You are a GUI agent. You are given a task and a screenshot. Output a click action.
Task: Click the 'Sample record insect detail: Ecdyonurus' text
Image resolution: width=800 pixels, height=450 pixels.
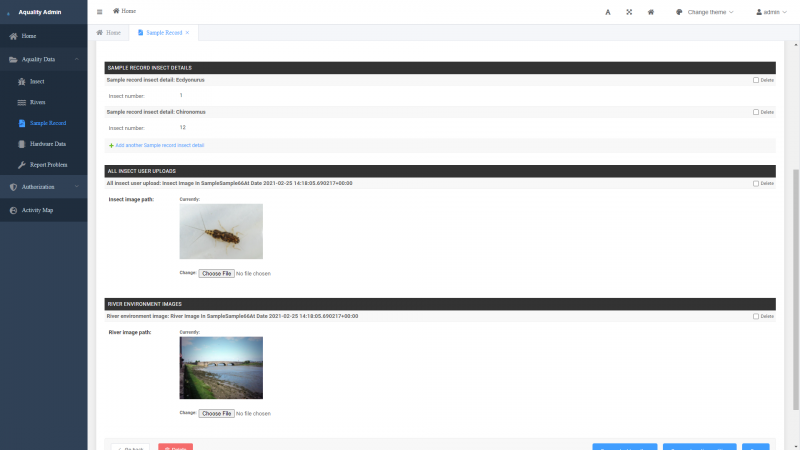point(156,80)
